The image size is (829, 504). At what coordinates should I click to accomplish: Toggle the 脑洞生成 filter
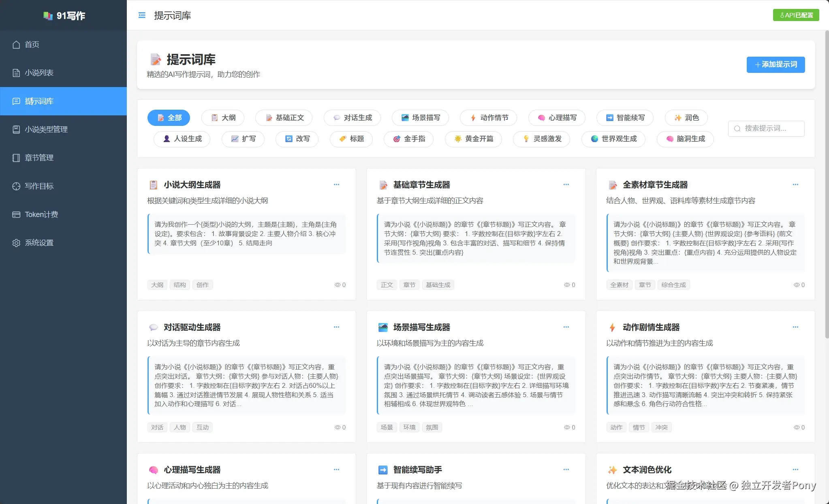(x=684, y=139)
